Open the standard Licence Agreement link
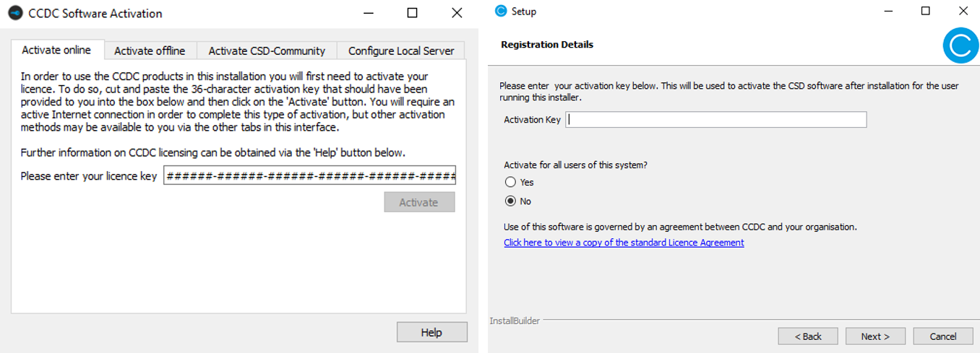980x353 pixels. pos(624,243)
